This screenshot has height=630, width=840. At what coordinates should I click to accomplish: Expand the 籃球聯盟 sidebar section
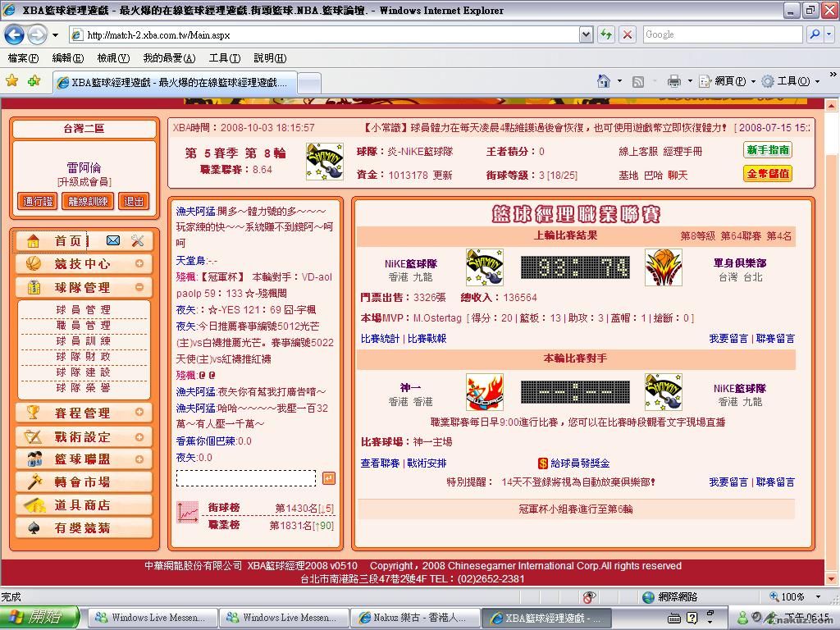coord(139,459)
